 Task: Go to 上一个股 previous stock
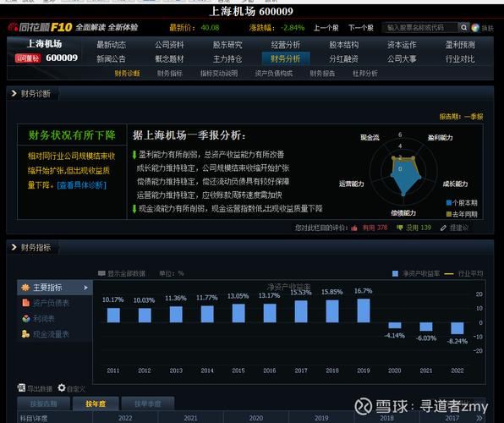326,28
